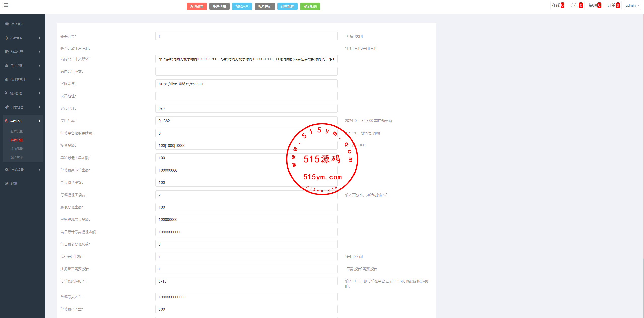Expand the 代理商管理 sidebar arrow
Screen dimensions: 644x318
(40, 79)
